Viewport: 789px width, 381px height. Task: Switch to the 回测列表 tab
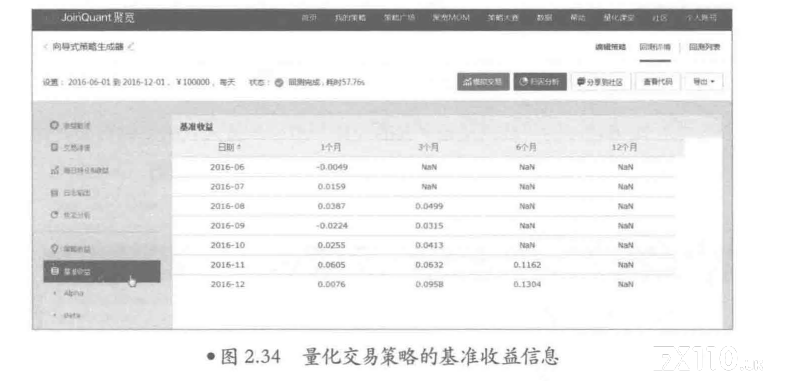click(704, 47)
